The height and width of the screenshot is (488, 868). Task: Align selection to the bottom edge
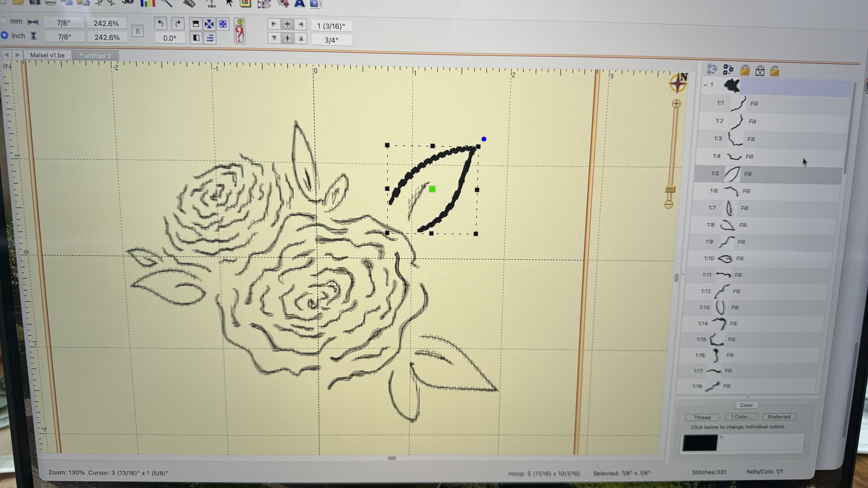click(301, 38)
